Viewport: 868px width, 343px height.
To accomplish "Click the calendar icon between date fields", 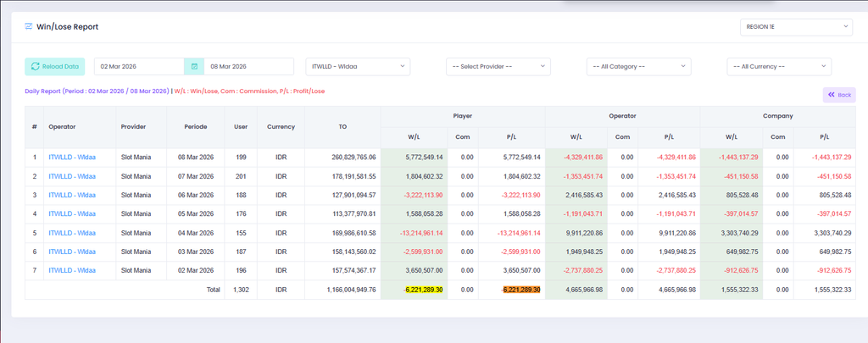I will pyautogui.click(x=194, y=66).
